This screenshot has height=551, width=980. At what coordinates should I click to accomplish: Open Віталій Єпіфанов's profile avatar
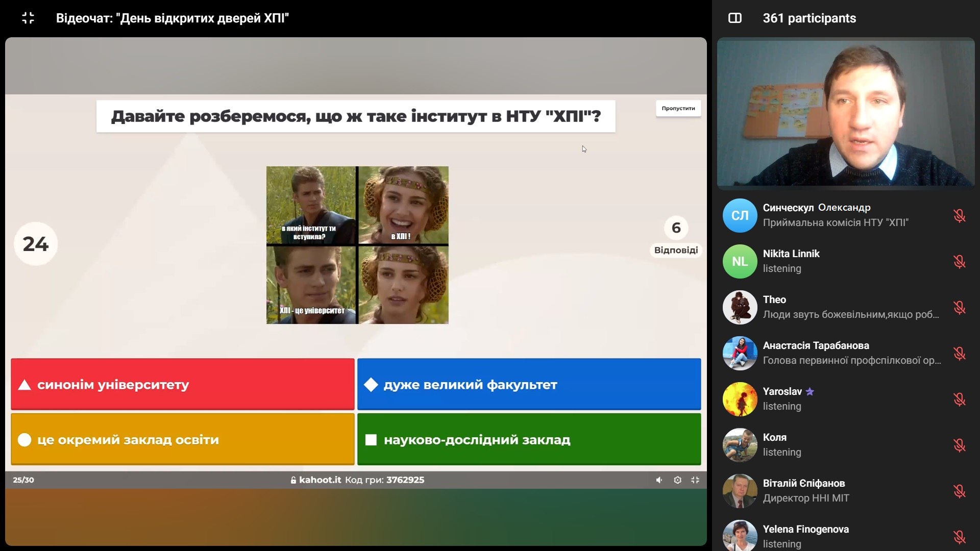click(740, 491)
